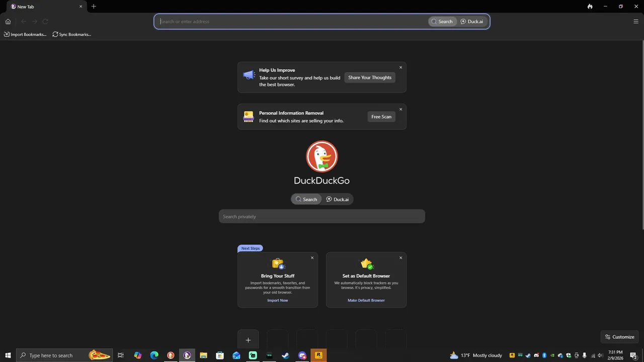The width and height of the screenshot is (644, 362).
Task: Click the Type here to search box
Action: tap(64, 355)
